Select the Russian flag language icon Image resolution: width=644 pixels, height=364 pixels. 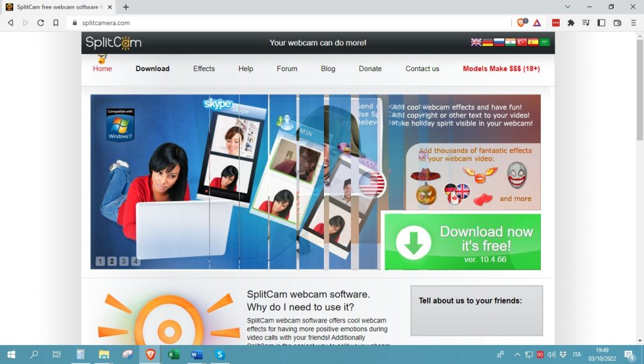[499, 42]
